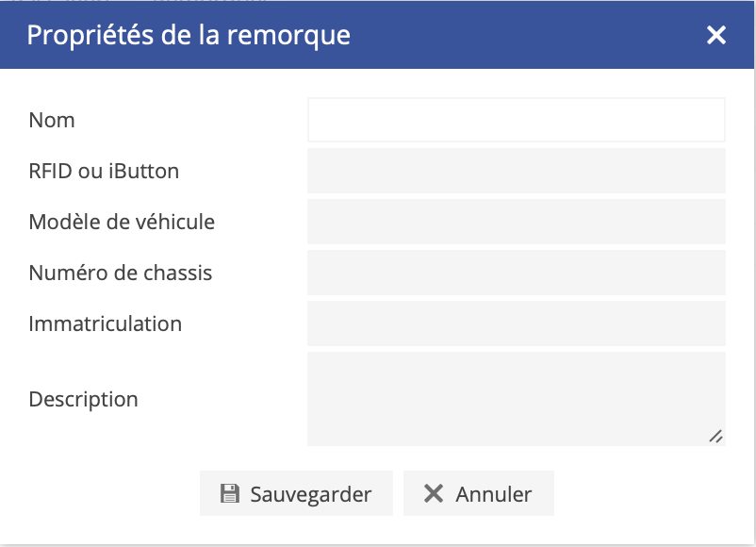The image size is (756, 547).
Task: Close the Propriétés de la remorque dialog
Action: coord(716,36)
